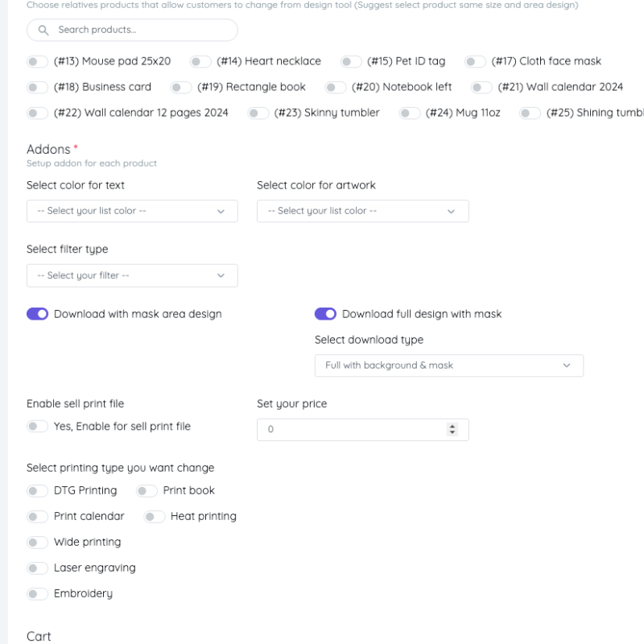The width and height of the screenshot is (644, 644).
Task: Expand the Select filter type dropdown
Action: pos(132,275)
